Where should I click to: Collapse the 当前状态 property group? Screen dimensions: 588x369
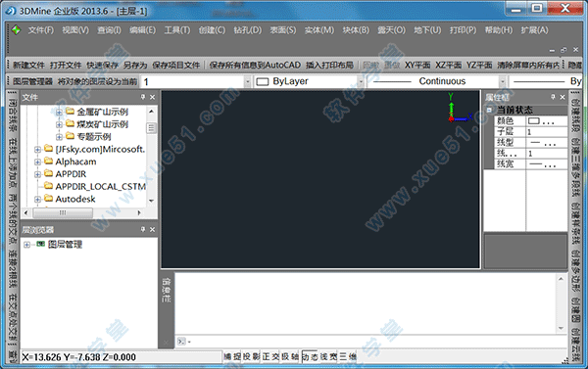[x=489, y=111]
